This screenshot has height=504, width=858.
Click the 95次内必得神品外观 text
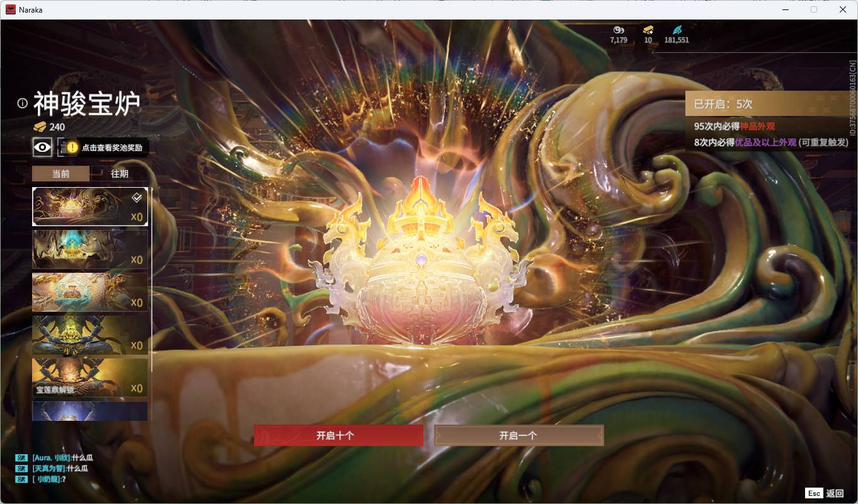(735, 127)
